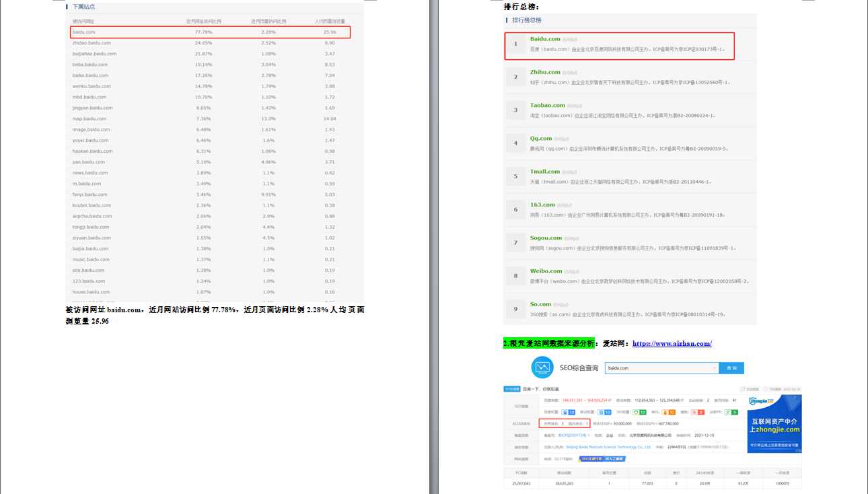This screenshot has height=494, width=868.
Task: Click the 77.78% value in the baidu.com row
Action: pos(203,32)
